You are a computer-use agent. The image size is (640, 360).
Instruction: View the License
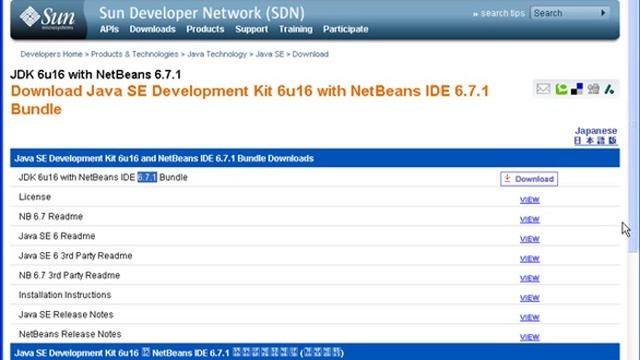click(529, 200)
